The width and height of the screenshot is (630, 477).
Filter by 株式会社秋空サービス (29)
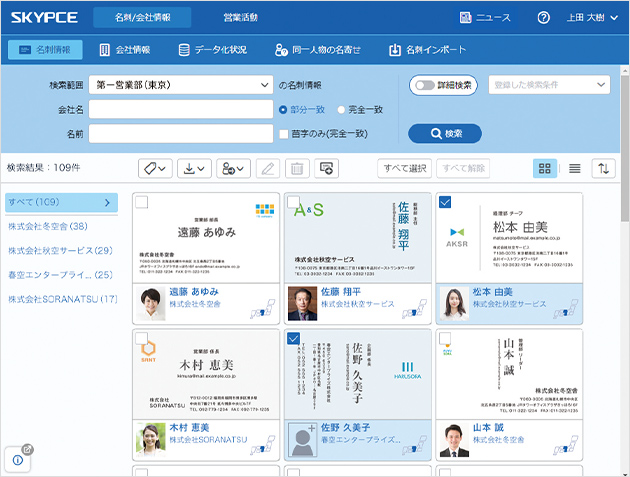coord(60,251)
